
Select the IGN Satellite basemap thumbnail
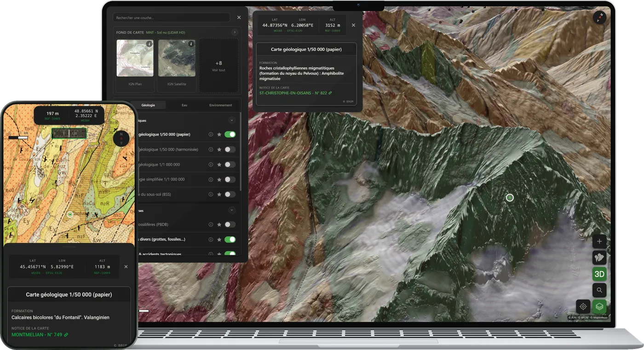coord(177,58)
